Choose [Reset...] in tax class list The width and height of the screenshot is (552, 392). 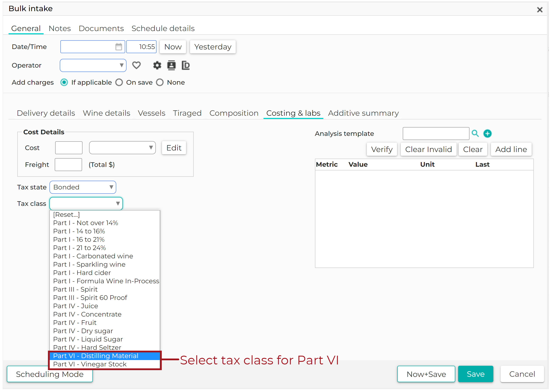click(x=105, y=215)
